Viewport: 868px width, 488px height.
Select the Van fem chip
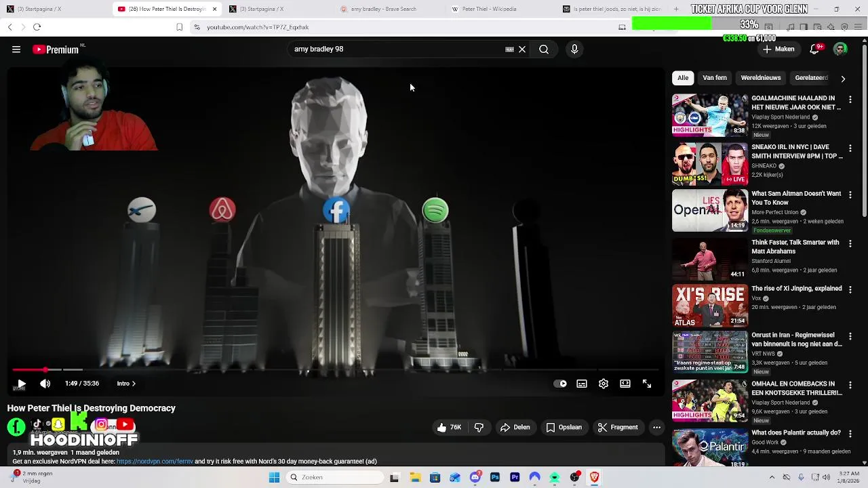[715, 78]
